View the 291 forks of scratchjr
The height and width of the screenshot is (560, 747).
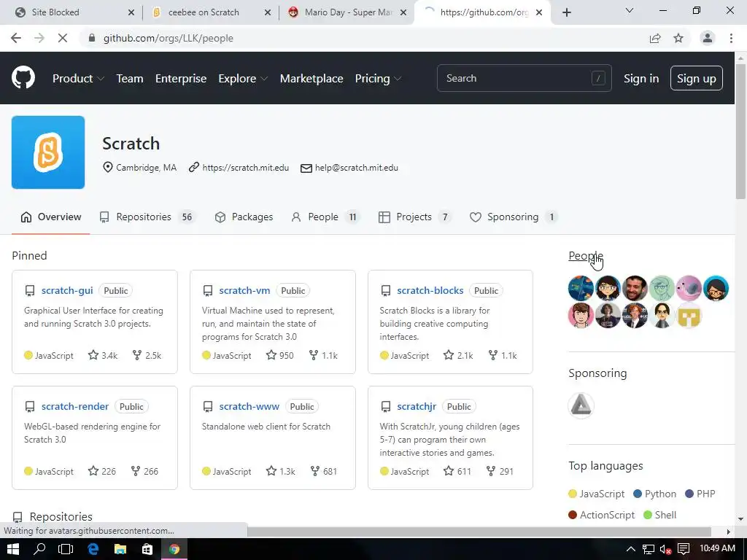coord(500,472)
